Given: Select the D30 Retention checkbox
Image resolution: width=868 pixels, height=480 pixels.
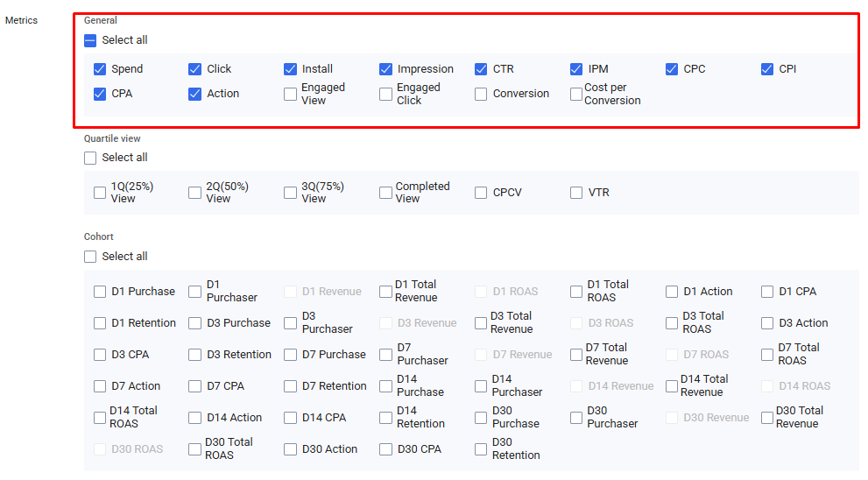Looking at the screenshot, I should point(481,449).
